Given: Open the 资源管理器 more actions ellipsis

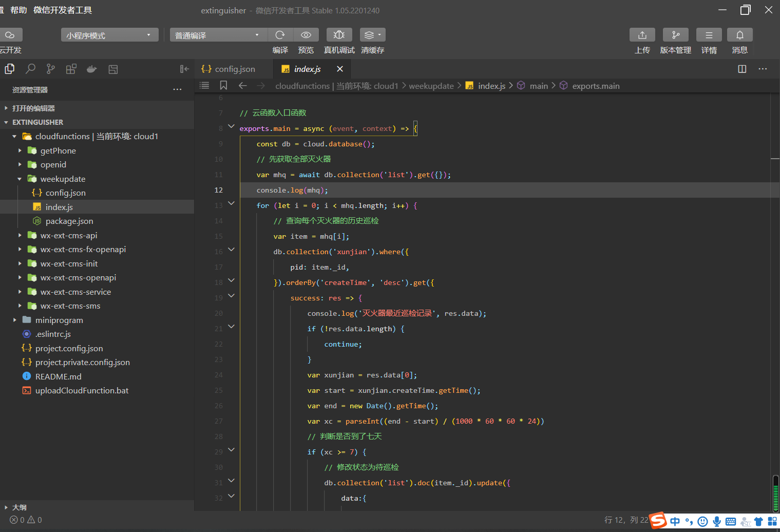Looking at the screenshot, I should tap(177, 89).
